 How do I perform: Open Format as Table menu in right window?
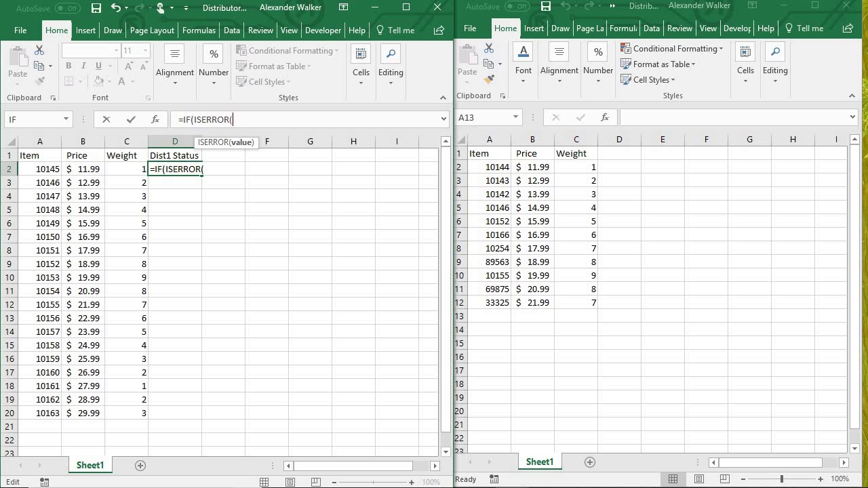click(x=658, y=64)
